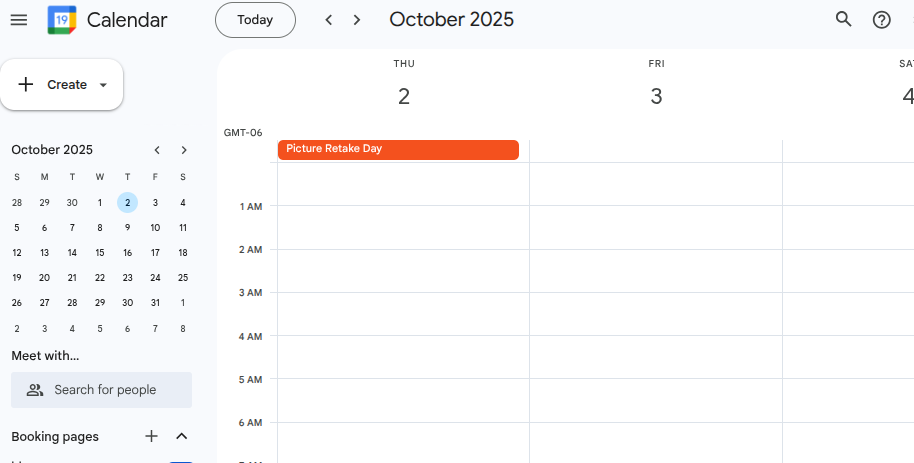Open Friday 3 day view from header
914x463 pixels.
click(656, 96)
